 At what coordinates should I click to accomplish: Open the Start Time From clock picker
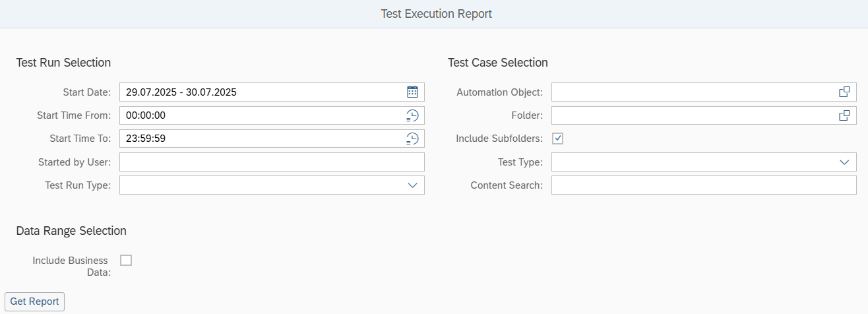(x=412, y=115)
